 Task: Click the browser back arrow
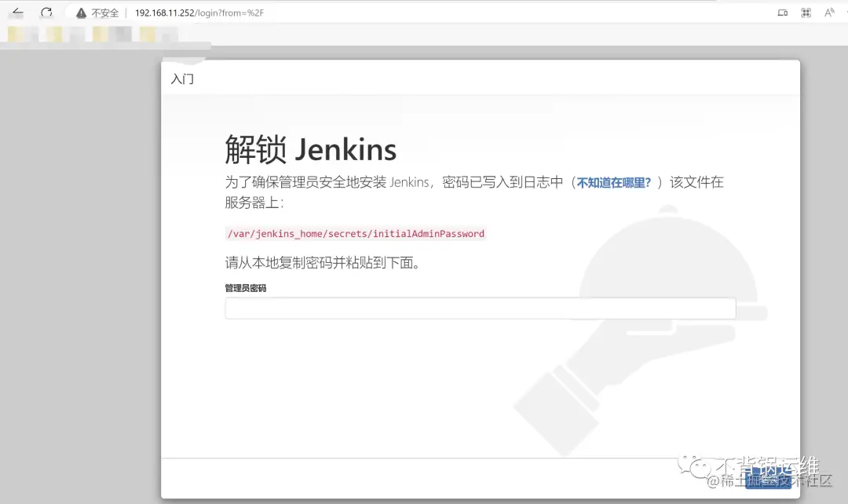(x=17, y=12)
